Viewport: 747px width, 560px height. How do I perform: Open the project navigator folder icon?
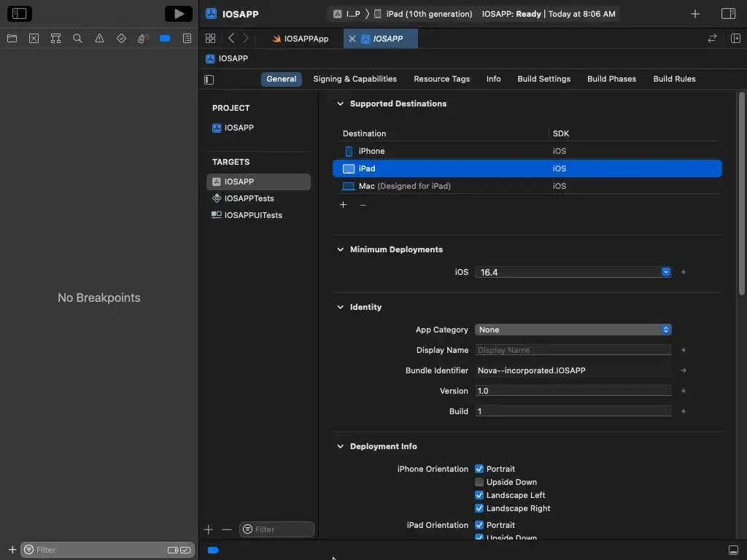pos(12,39)
